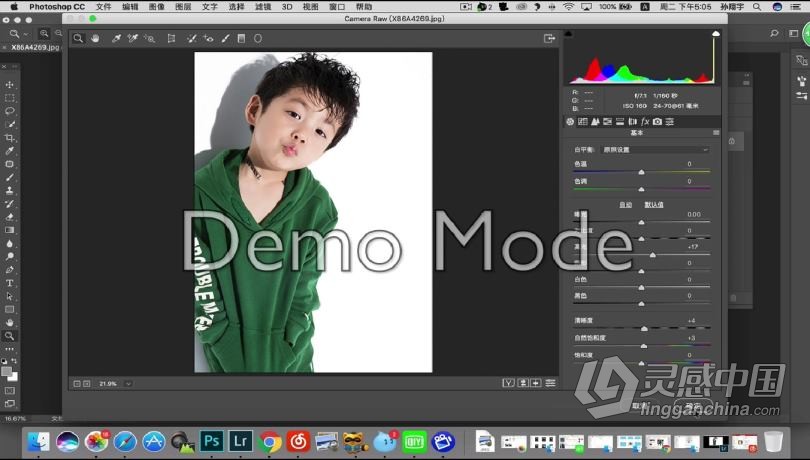Select the Camera Raw Hand tool
Screen dimensions: 810x460
(95, 38)
